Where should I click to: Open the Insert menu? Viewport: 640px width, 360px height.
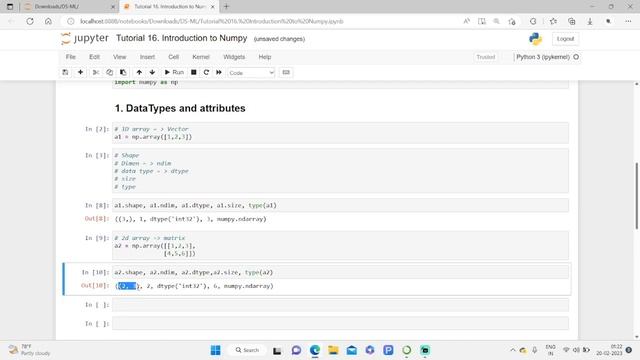point(147,57)
